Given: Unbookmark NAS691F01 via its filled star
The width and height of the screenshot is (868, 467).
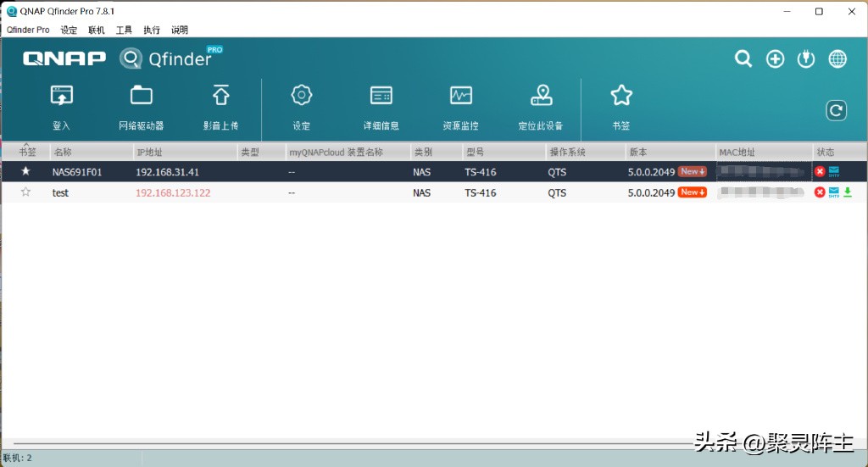Looking at the screenshot, I should pos(25,171).
